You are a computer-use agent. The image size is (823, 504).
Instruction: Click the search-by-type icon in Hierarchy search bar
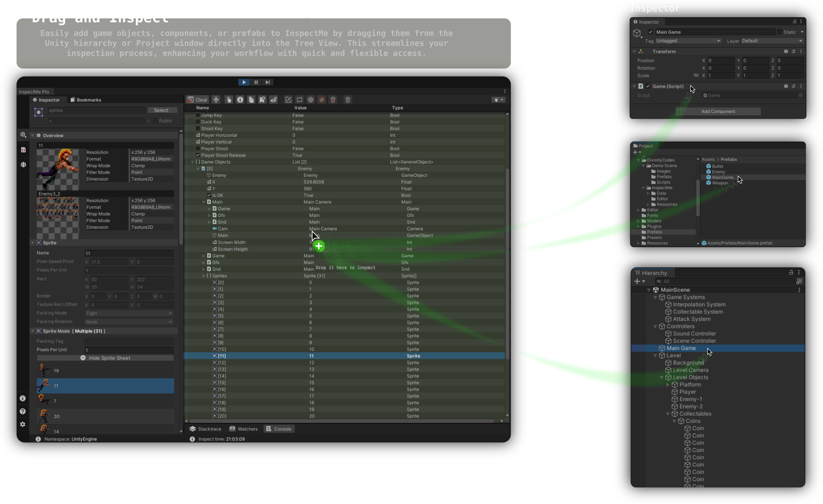tap(799, 281)
